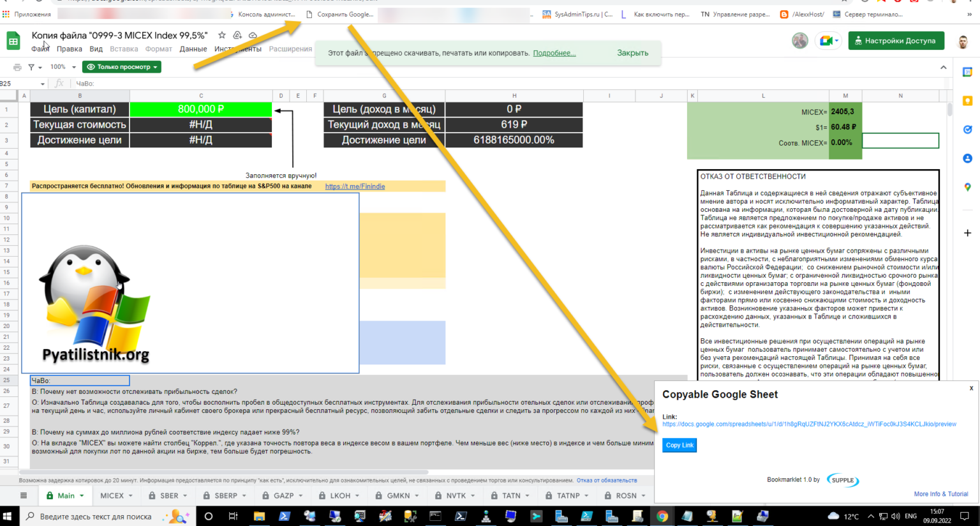Open File Explorer from the taskbar

point(259,516)
